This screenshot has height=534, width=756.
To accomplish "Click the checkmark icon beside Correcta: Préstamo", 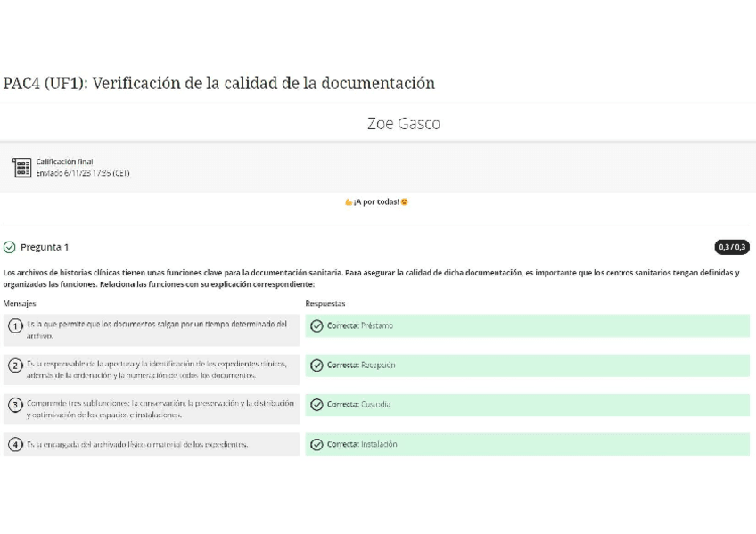I will point(316,325).
